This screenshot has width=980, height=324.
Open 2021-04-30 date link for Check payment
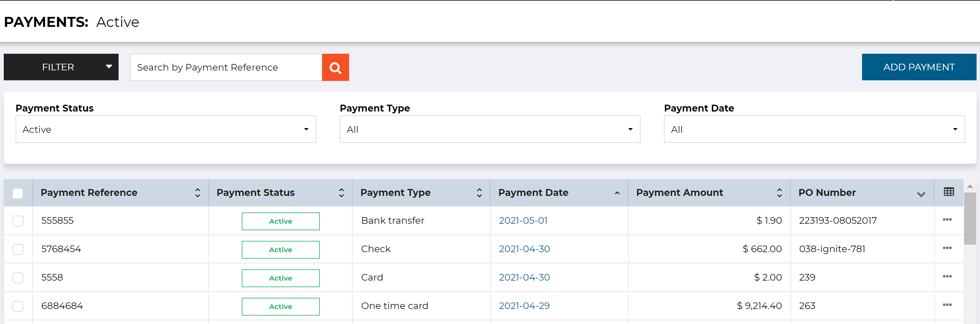[x=524, y=249]
